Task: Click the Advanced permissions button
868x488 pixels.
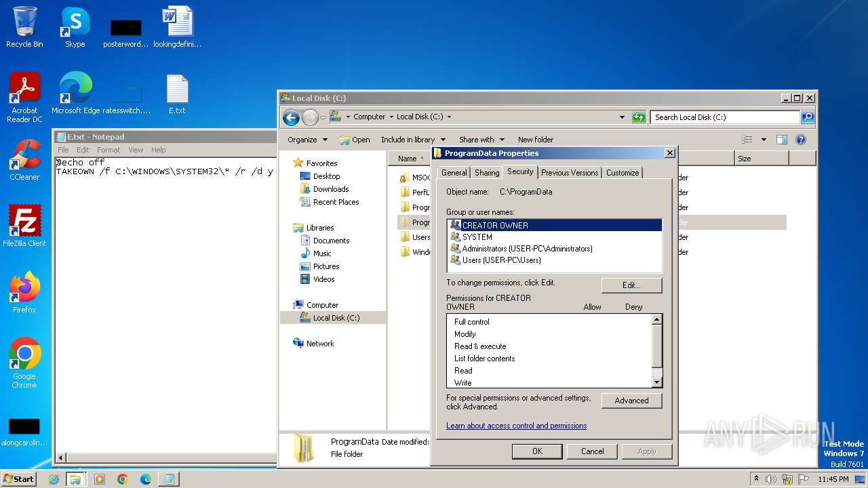Action: pos(631,401)
